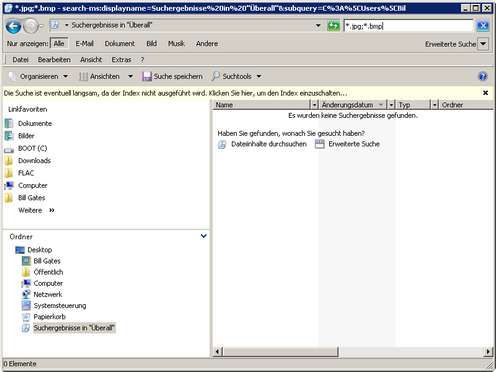The width and height of the screenshot is (496, 372).
Task: Click the Suche speichern button label
Action: pos(178,77)
